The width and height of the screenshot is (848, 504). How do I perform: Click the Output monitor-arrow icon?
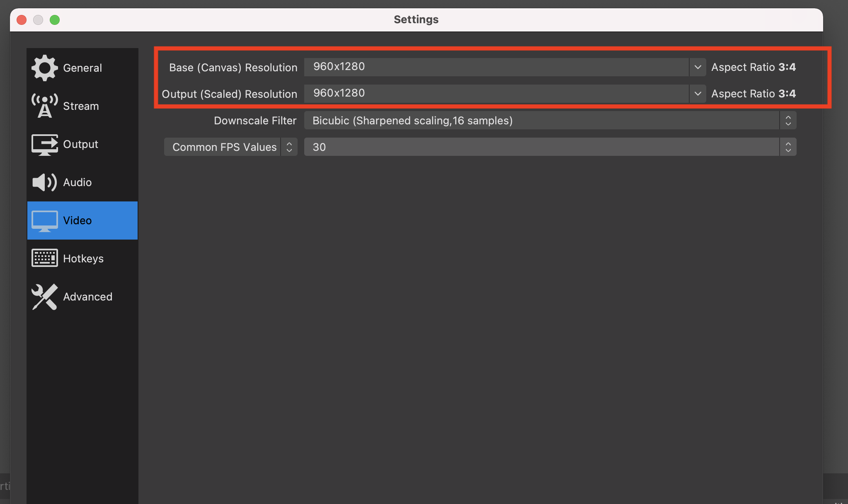tap(44, 144)
